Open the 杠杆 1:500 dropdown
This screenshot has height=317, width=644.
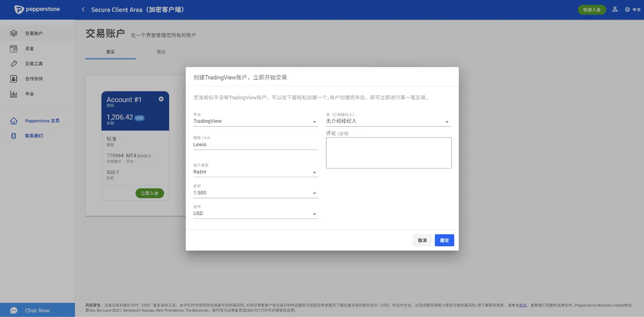256,193
